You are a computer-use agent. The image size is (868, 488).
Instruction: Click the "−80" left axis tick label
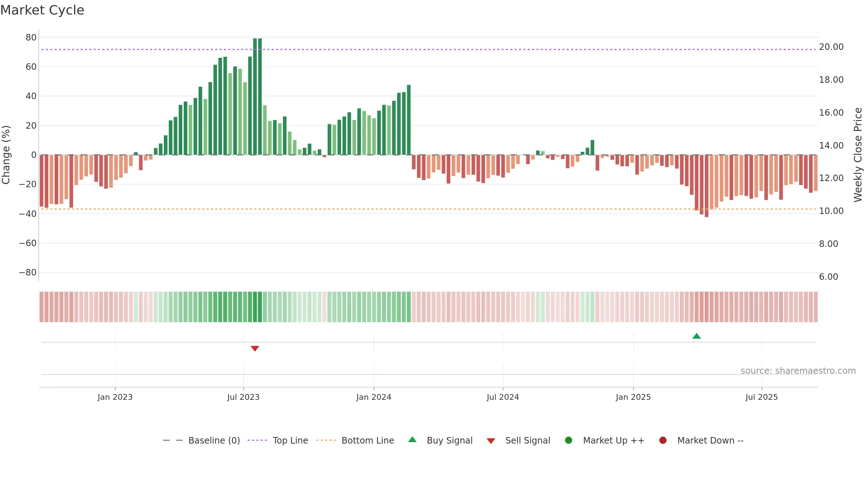[x=28, y=273]
